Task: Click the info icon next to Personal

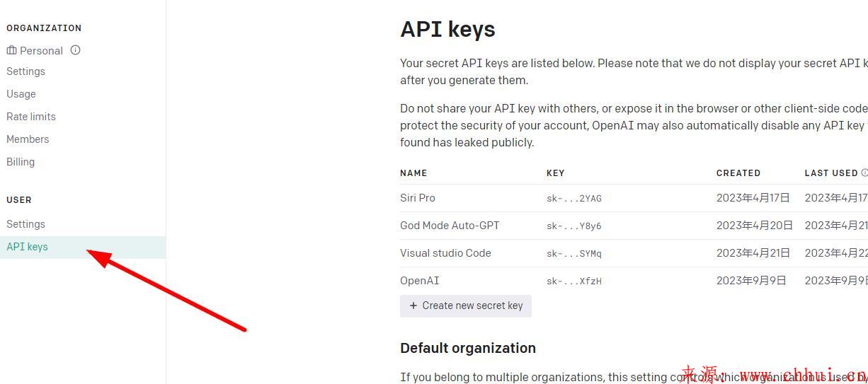Action: pyautogui.click(x=75, y=50)
